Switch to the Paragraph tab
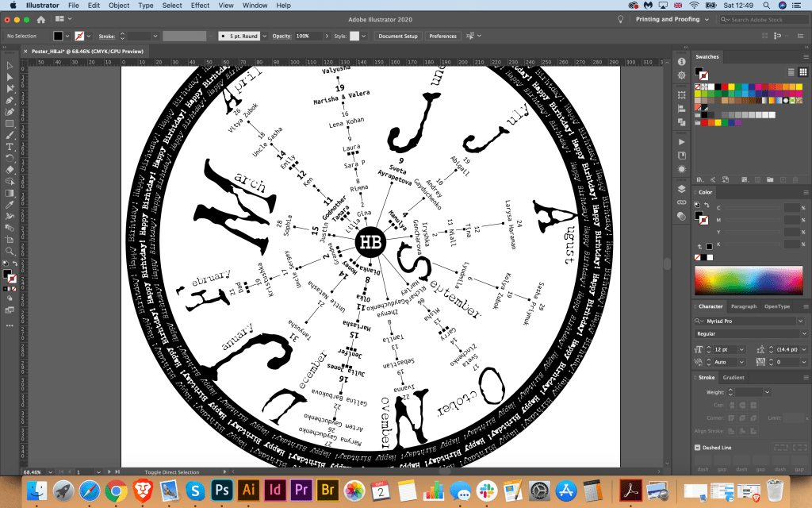This screenshot has height=508, width=812. point(743,306)
